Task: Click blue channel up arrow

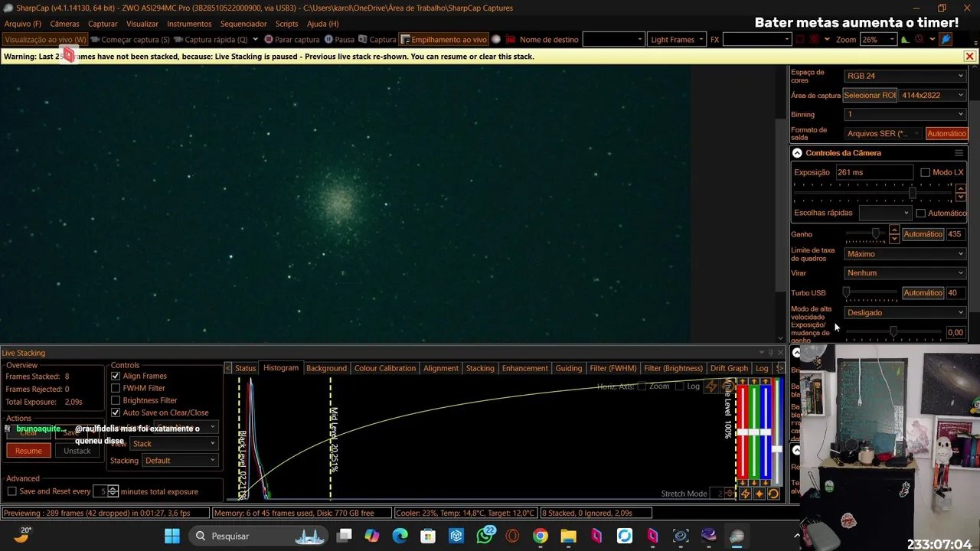Action: (766, 383)
